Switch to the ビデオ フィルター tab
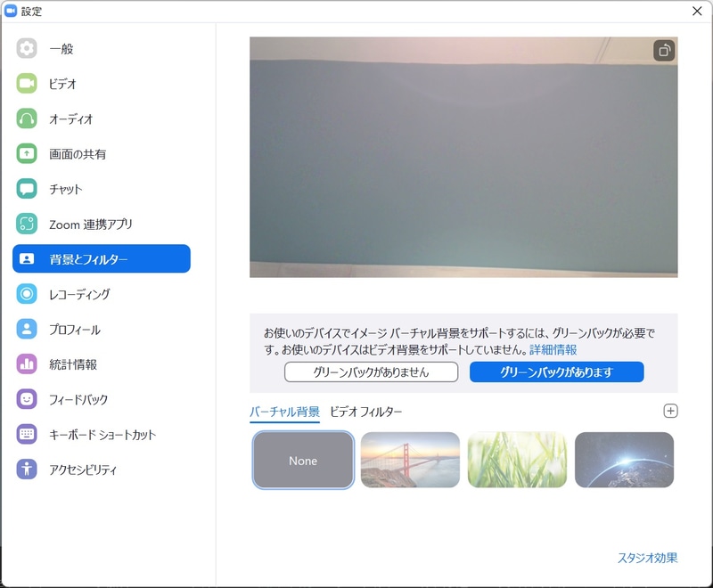 (x=365, y=412)
